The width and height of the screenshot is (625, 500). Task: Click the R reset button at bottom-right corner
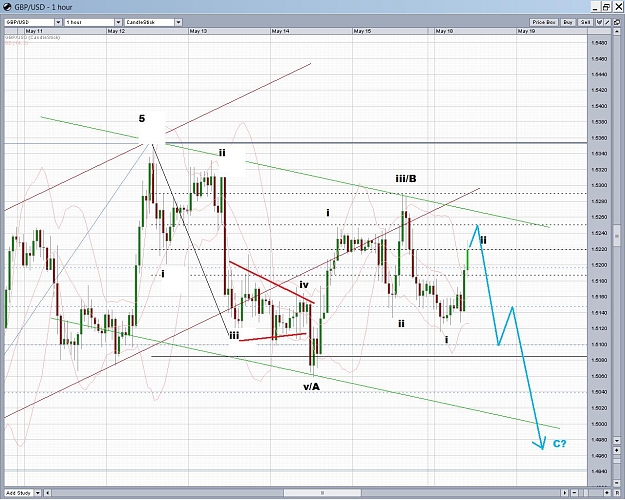coord(617,493)
